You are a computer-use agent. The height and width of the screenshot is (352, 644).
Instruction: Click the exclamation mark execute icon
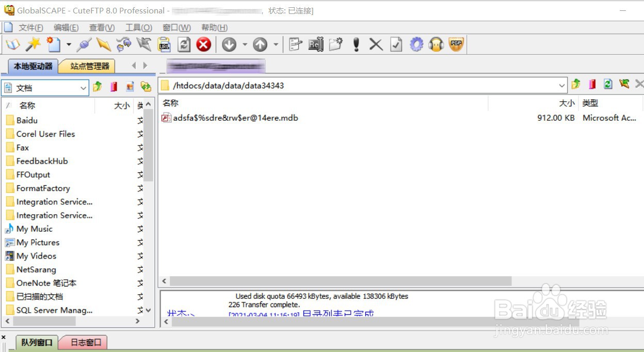[x=356, y=45]
